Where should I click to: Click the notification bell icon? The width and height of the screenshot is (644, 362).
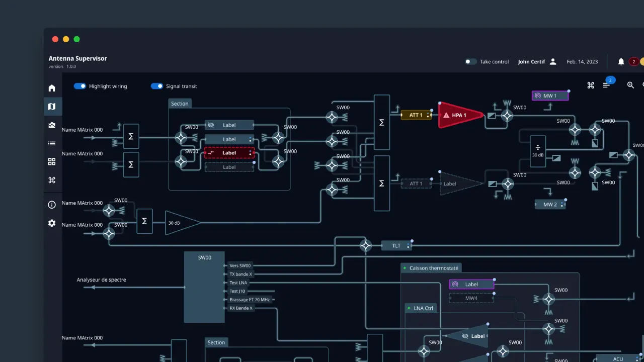point(621,62)
